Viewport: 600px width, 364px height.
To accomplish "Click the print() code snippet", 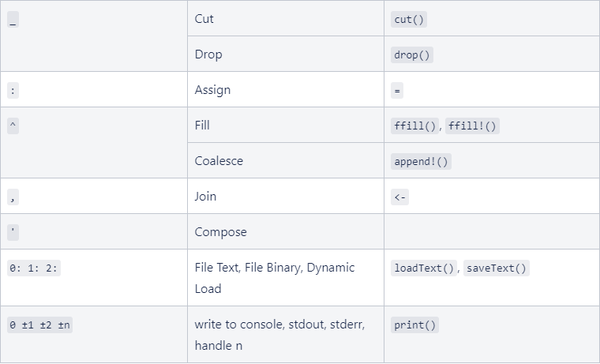I will 414,325.
